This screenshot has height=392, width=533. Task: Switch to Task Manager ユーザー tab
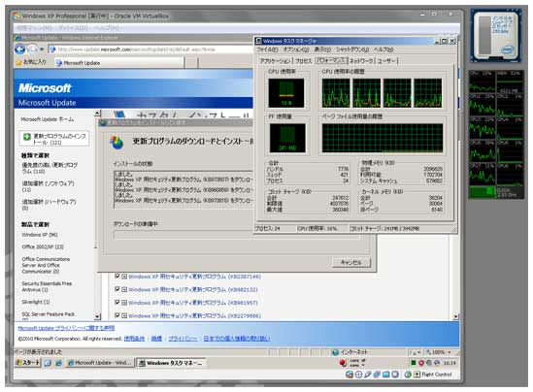click(386, 61)
